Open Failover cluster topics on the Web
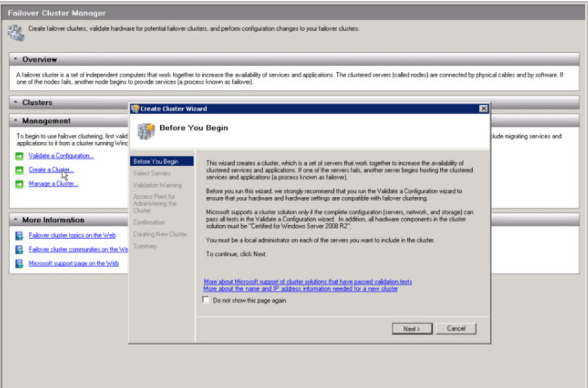Viewport: 588px width, 388px height. (x=72, y=236)
